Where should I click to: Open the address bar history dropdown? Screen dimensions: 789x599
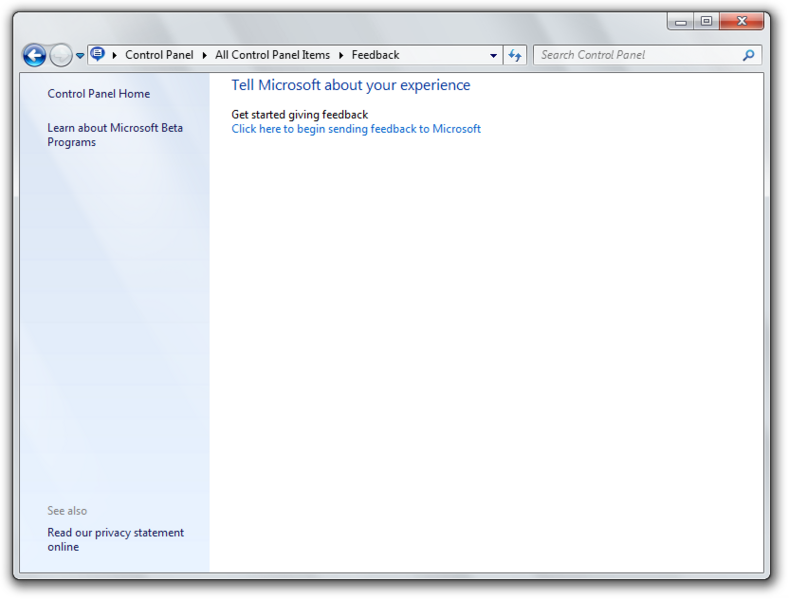pyautogui.click(x=493, y=55)
